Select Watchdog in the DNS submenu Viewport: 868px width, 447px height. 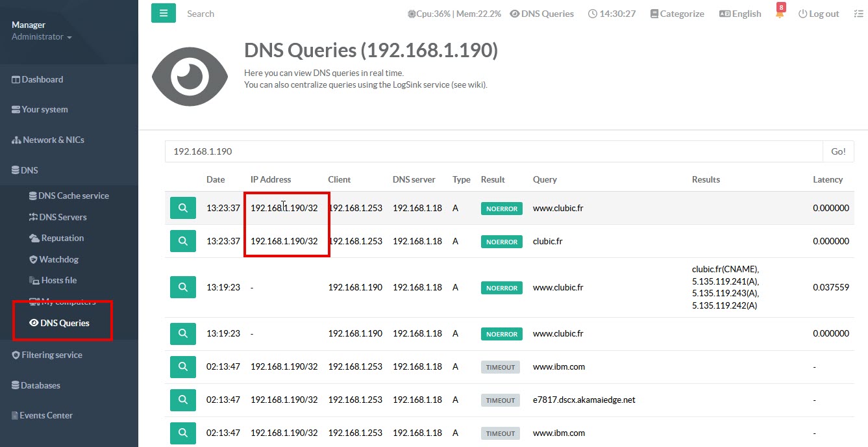pyautogui.click(x=58, y=259)
